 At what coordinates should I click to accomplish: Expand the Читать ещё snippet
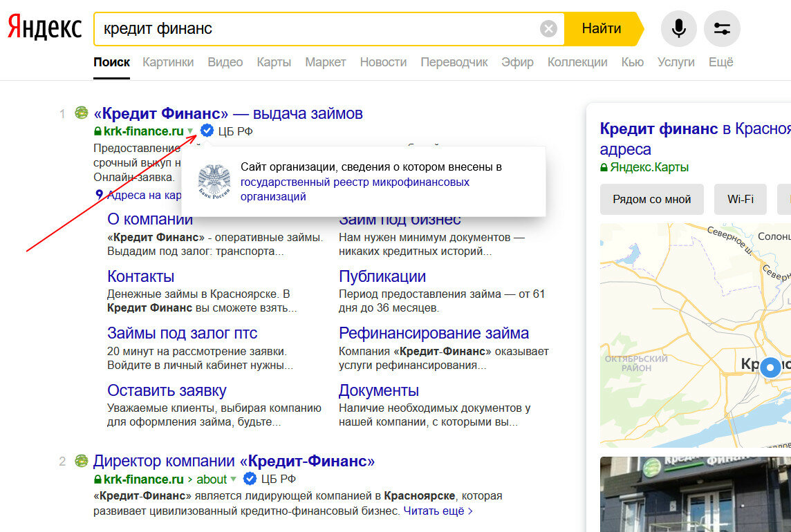(x=438, y=511)
